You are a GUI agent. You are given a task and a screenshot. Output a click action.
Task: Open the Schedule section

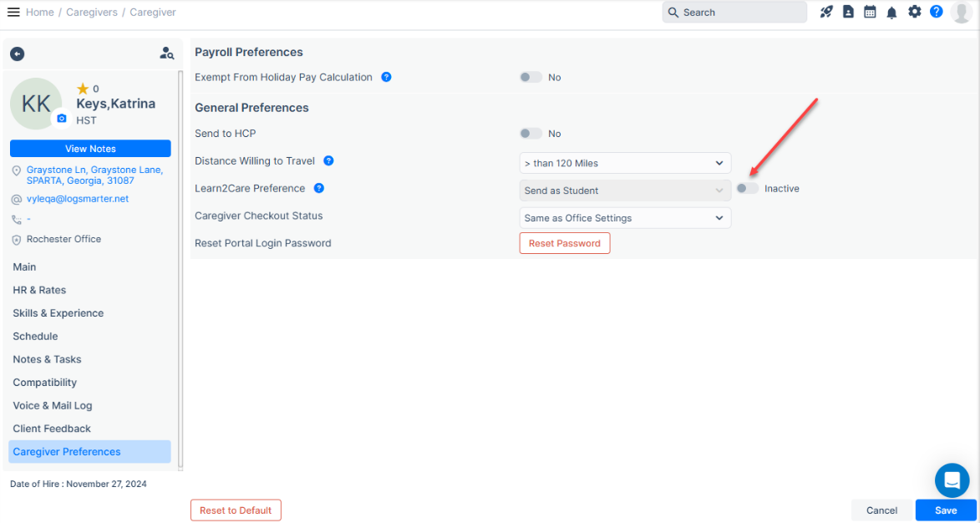coord(35,336)
